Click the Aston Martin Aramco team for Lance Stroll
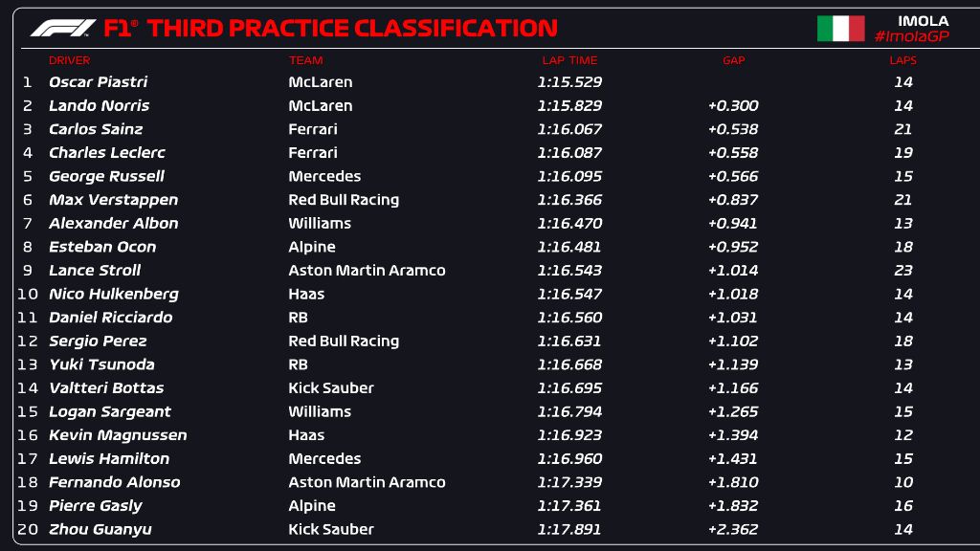The height and width of the screenshot is (551, 980). tap(367, 271)
